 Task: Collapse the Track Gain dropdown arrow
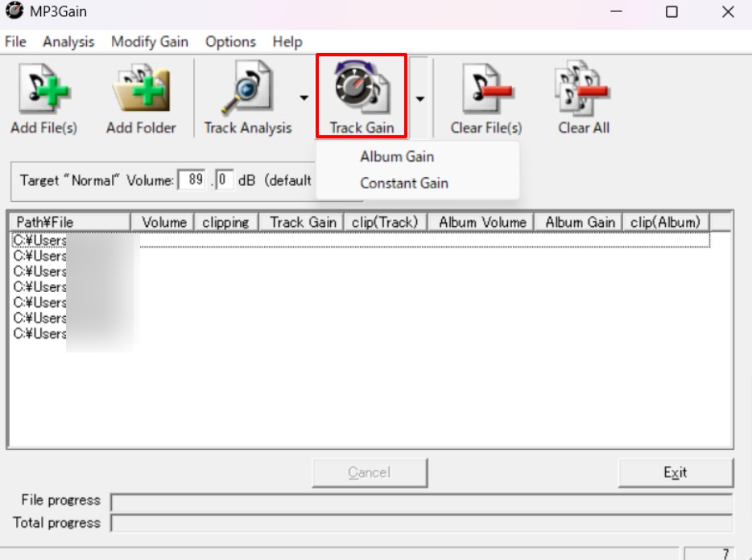pyautogui.click(x=420, y=99)
